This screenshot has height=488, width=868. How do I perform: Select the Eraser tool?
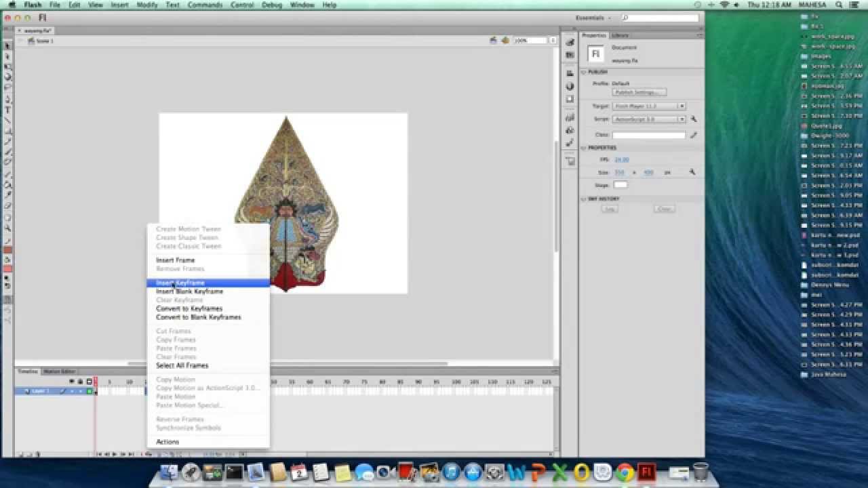tap(7, 205)
